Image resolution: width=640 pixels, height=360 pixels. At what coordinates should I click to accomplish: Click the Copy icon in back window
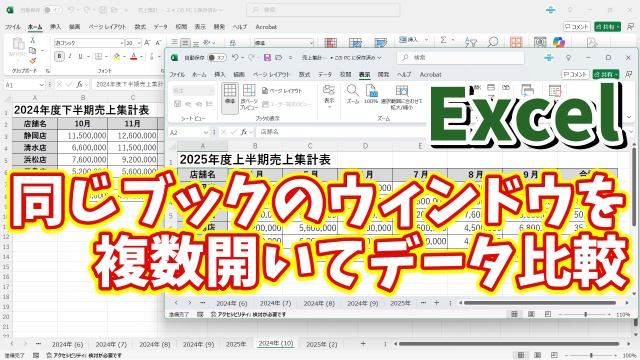click(x=33, y=50)
